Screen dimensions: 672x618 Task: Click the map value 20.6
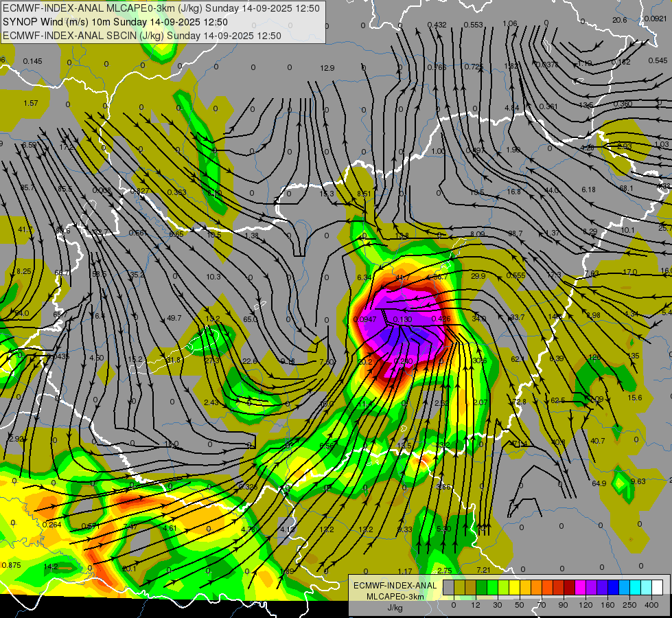[619, 20]
